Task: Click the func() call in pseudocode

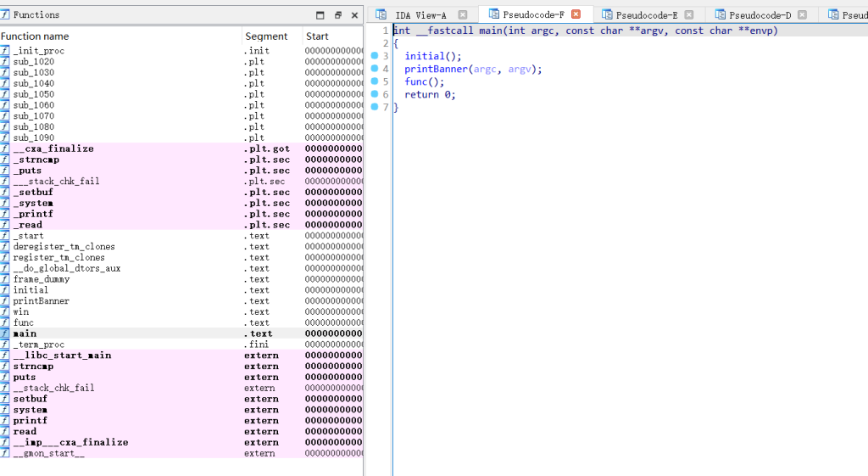Action: [x=424, y=81]
